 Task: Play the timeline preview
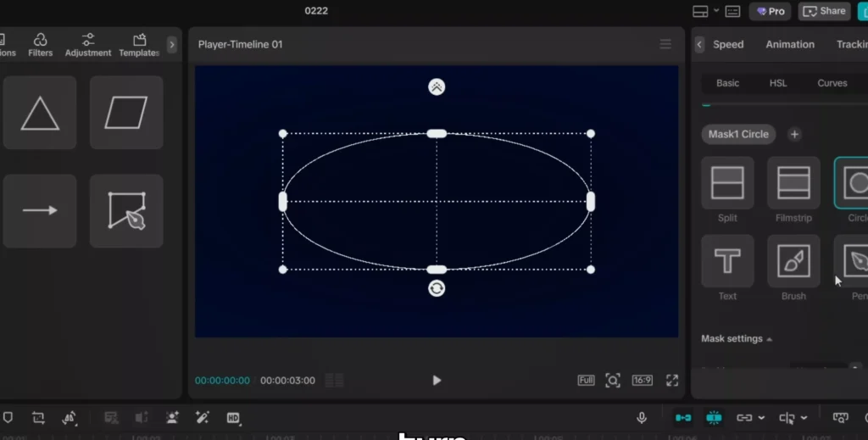[437, 380]
